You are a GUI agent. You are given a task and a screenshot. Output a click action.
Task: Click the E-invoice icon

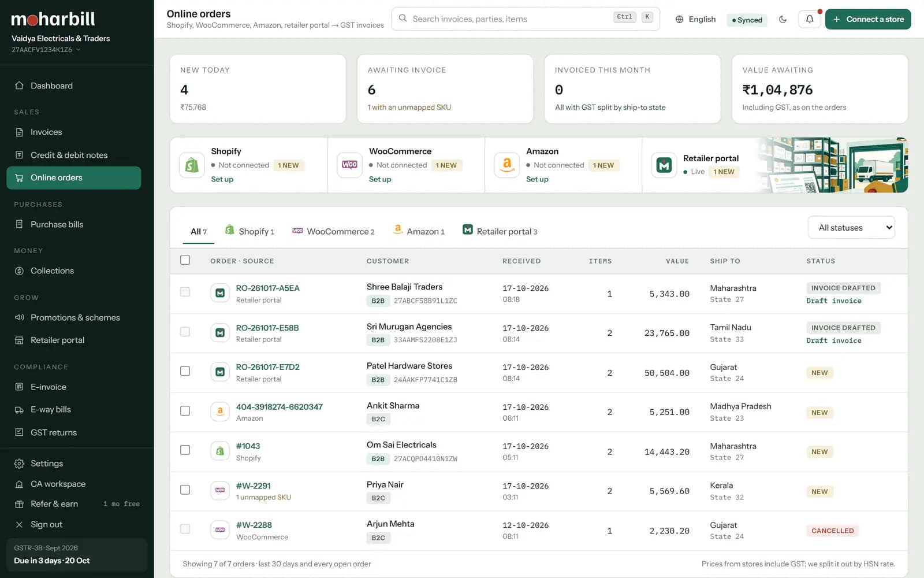[19, 387]
